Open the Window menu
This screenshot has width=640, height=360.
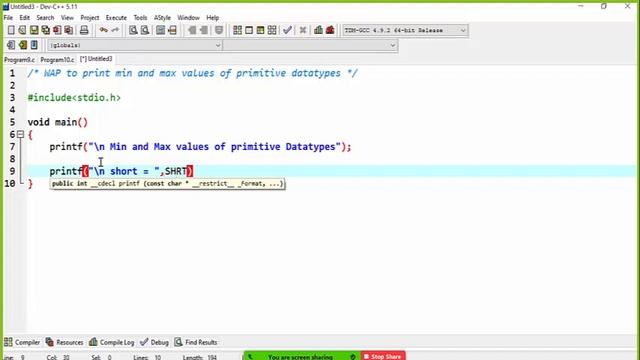(x=188, y=18)
